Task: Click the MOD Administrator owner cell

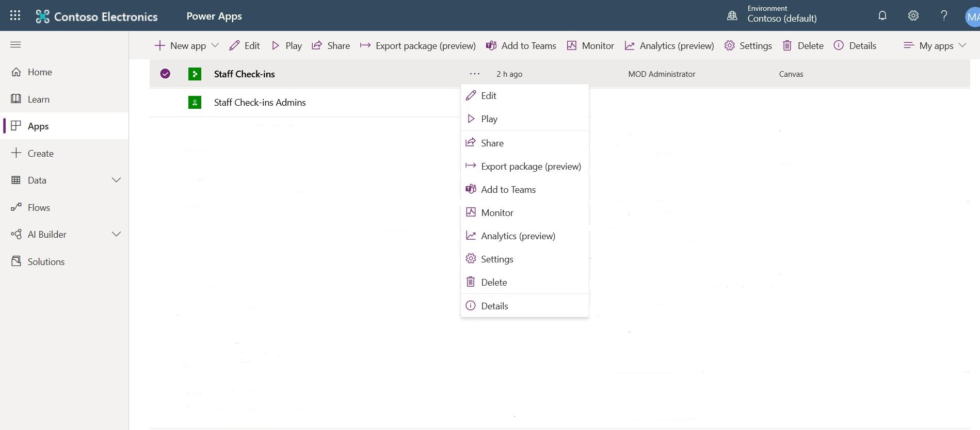Action: (662, 74)
